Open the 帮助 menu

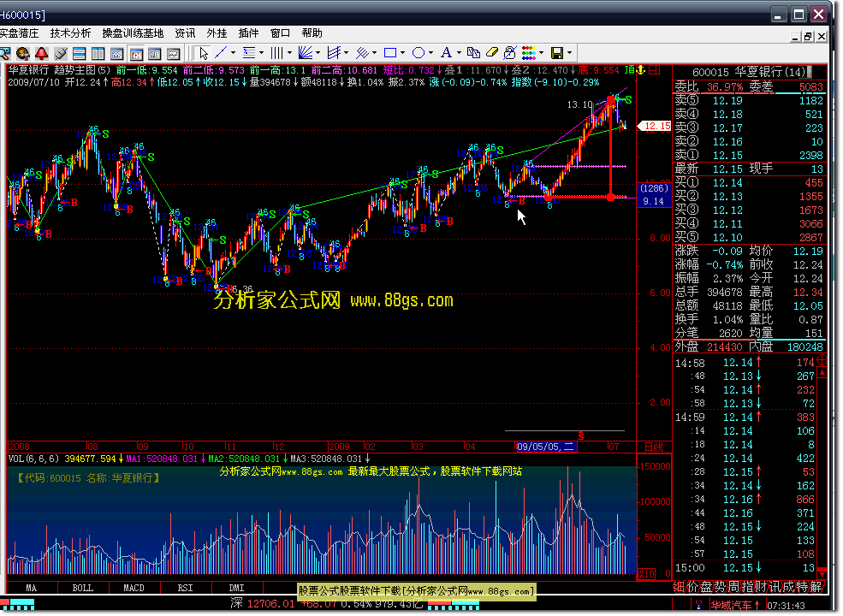coord(312,33)
